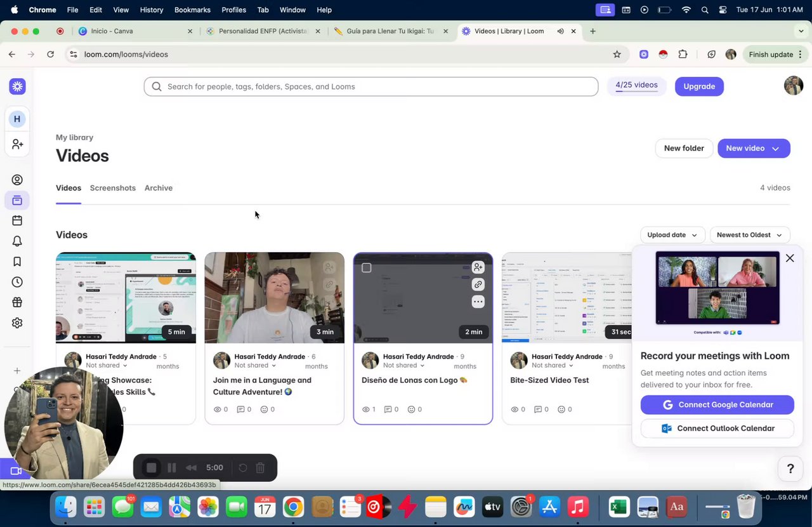Open the Language and Culture Adventure thumbnail

pyautogui.click(x=275, y=298)
